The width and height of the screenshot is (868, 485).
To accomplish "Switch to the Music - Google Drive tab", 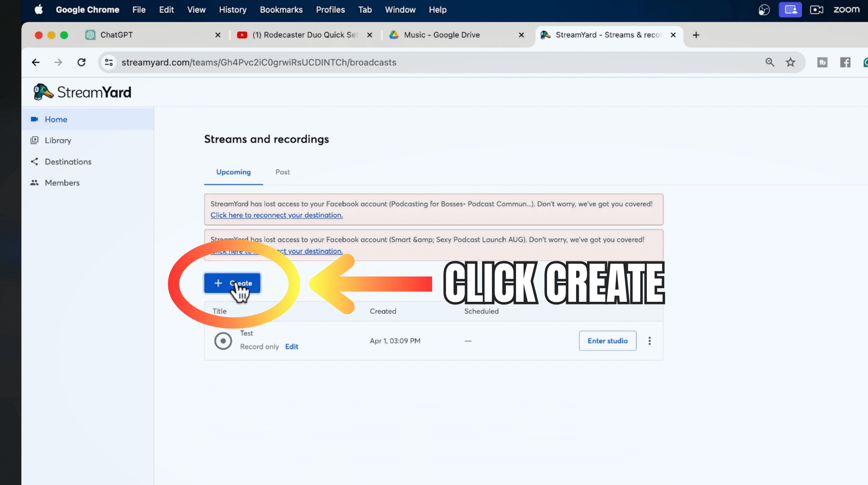I will 442,35.
